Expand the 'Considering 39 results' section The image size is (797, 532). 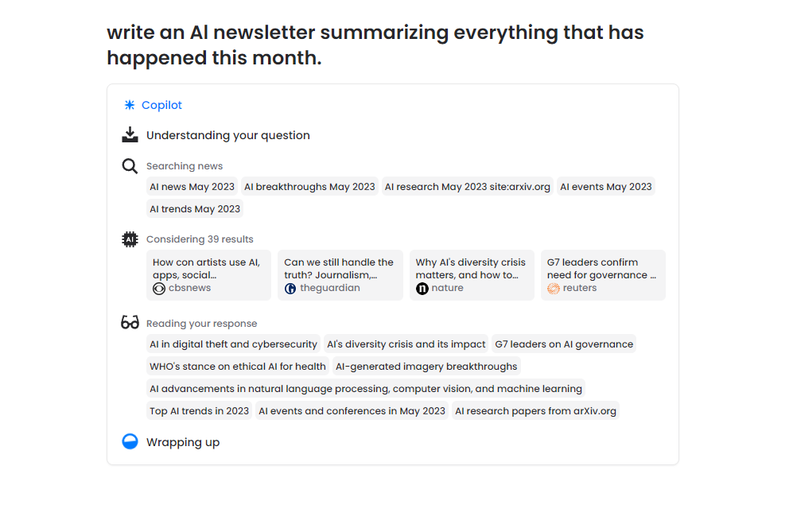(x=200, y=239)
